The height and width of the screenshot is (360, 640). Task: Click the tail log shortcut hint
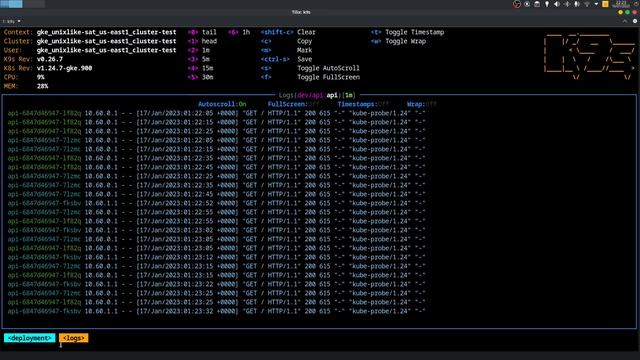pos(202,32)
